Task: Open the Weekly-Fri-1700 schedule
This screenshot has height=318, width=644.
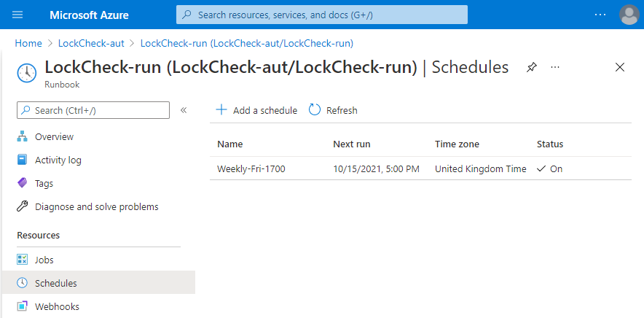Action: pos(251,168)
